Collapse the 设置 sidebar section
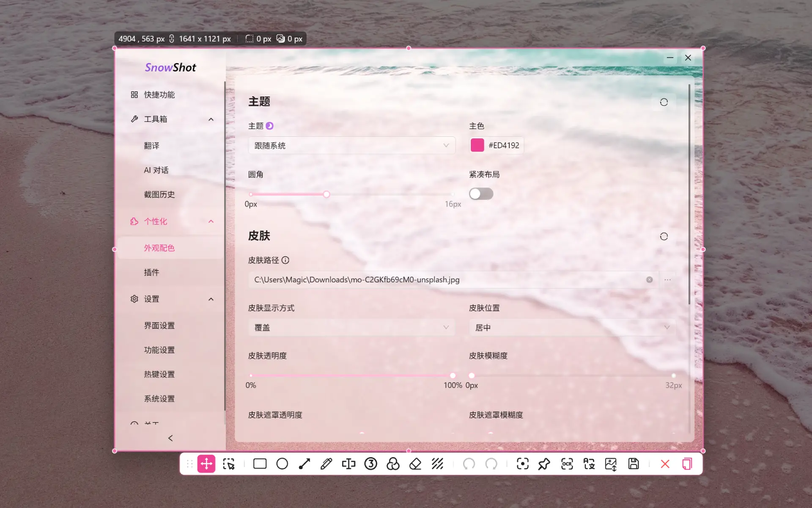Screen dimensions: 812x508 click(x=211, y=299)
